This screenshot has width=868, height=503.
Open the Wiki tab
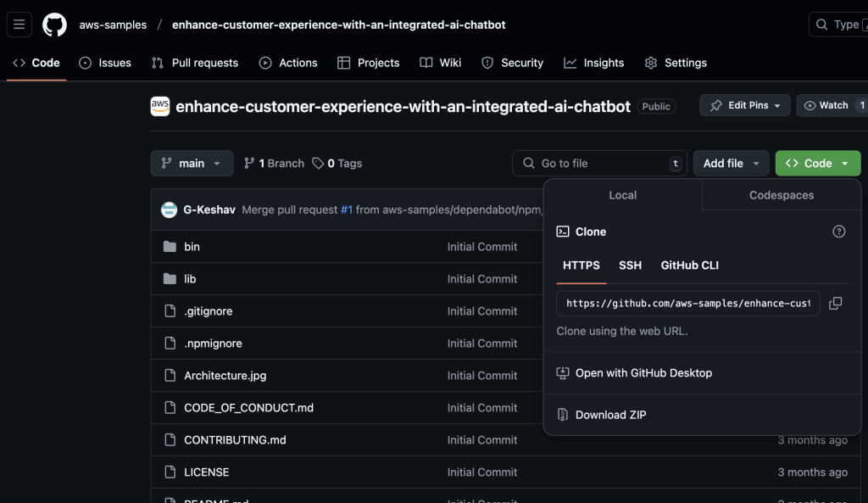tap(441, 63)
